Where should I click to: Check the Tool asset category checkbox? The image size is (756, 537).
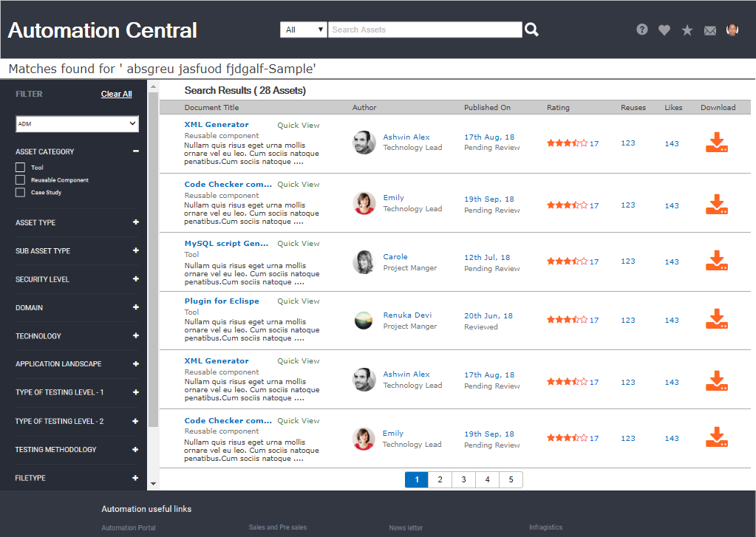21,168
